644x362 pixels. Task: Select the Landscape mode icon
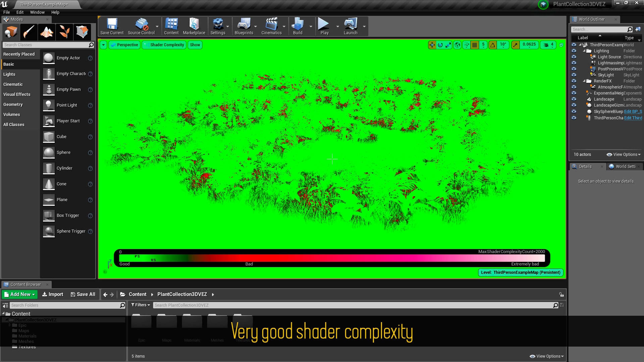pyautogui.click(x=47, y=32)
